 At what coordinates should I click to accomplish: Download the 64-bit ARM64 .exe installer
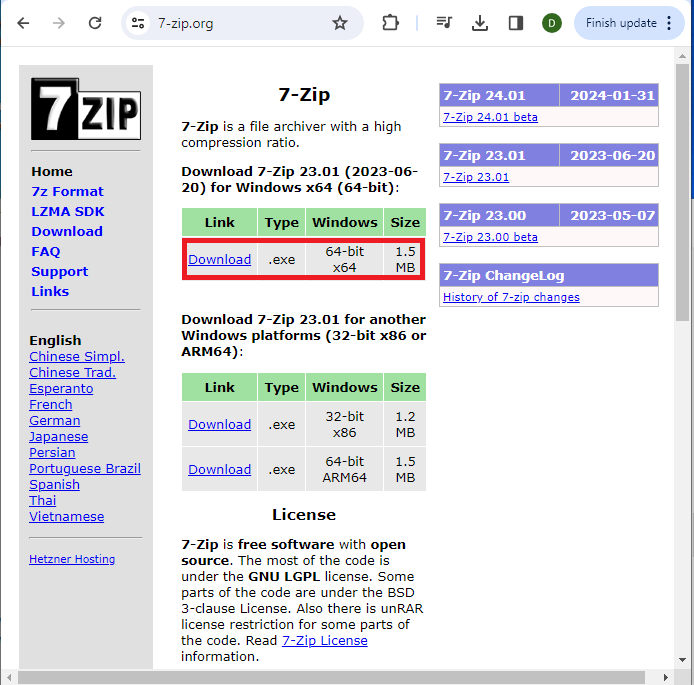point(220,469)
